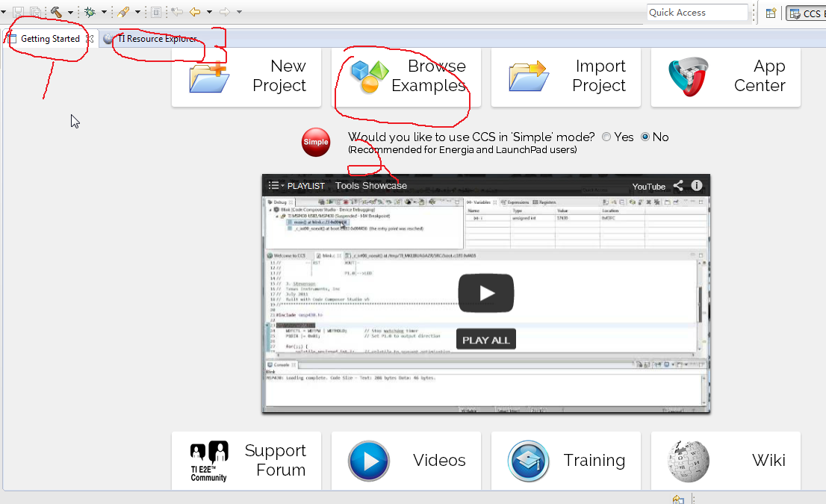826x504 pixels.
Task: Click the Getting Started tab page icon
Action: click(12, 38)
